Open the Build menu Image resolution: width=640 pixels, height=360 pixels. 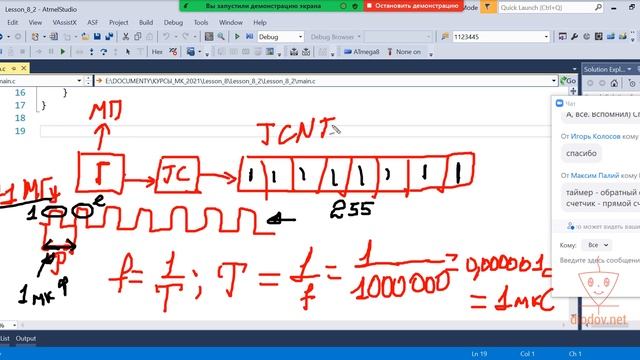[x=146, y=22]
